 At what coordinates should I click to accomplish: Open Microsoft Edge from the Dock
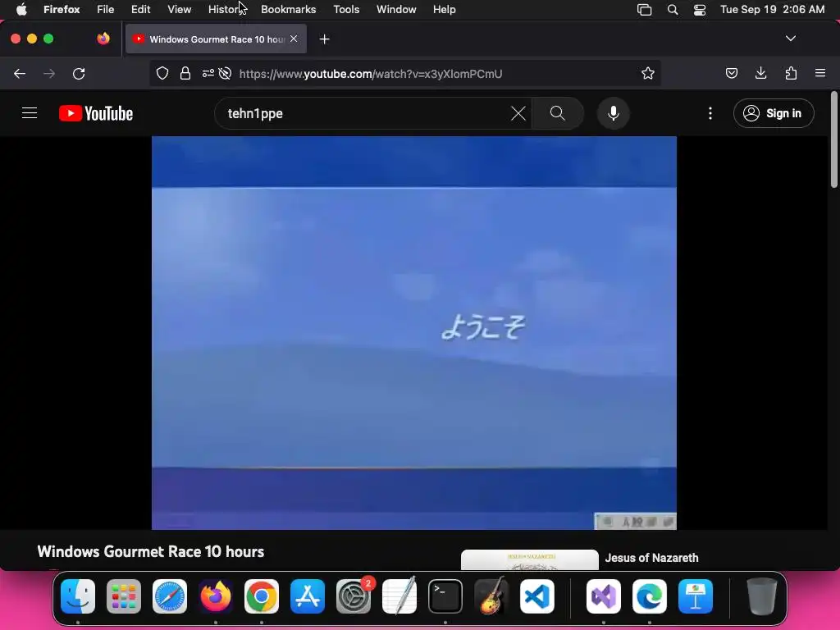pyautogui.click(x=650, y=596)
